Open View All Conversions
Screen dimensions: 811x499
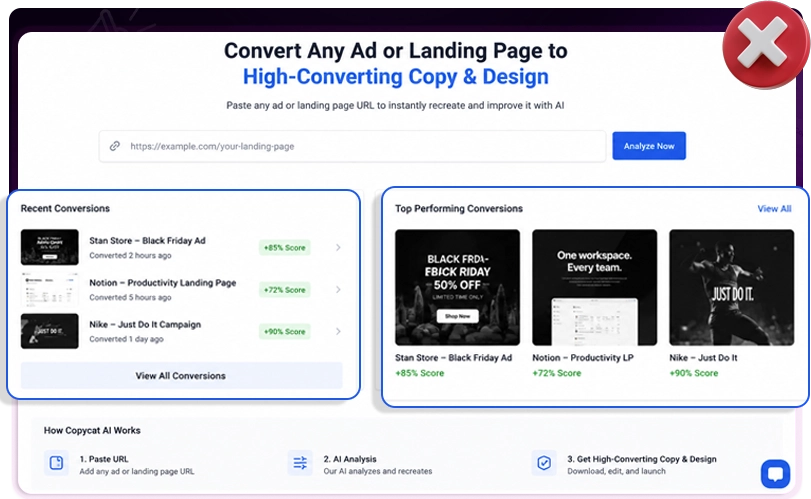pos(182,375)
